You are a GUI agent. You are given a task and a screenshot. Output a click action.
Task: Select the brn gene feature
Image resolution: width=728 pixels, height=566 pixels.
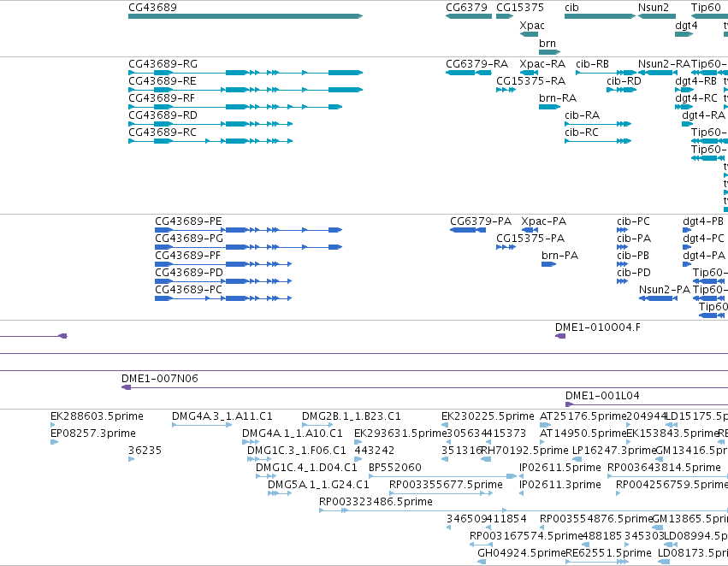(x=550, y=52)
